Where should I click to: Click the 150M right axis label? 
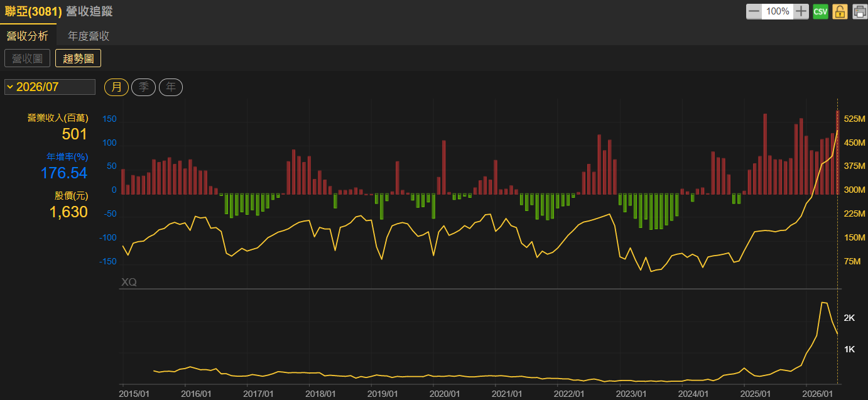pos(855,238)
